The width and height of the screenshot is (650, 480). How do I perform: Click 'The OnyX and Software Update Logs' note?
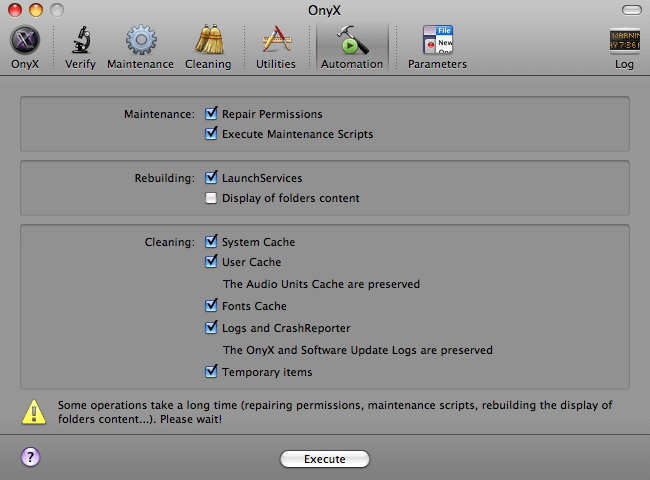tap(358, 350)
